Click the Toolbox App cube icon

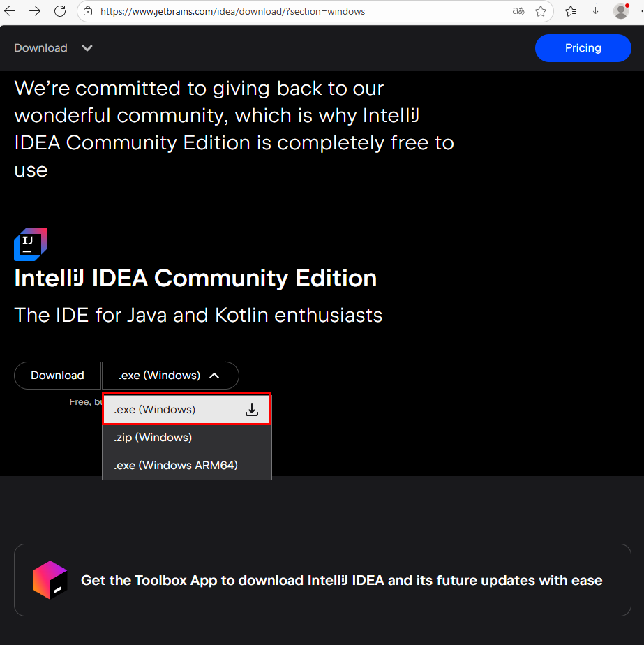(x=50, y=580)
